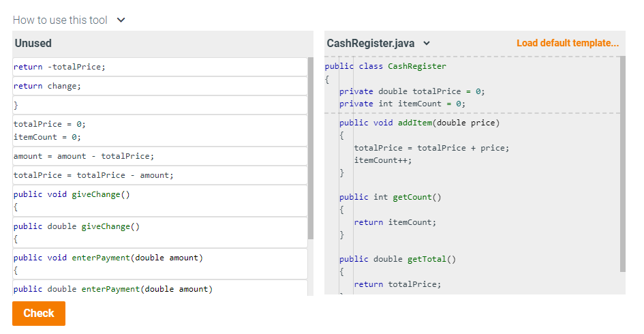Select the 'public double giveChange()' tile

point(160,232)
